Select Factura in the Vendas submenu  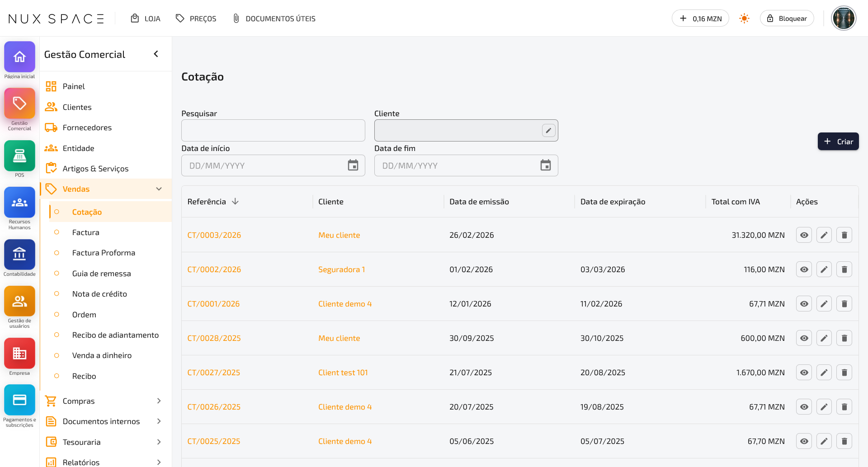85,232
